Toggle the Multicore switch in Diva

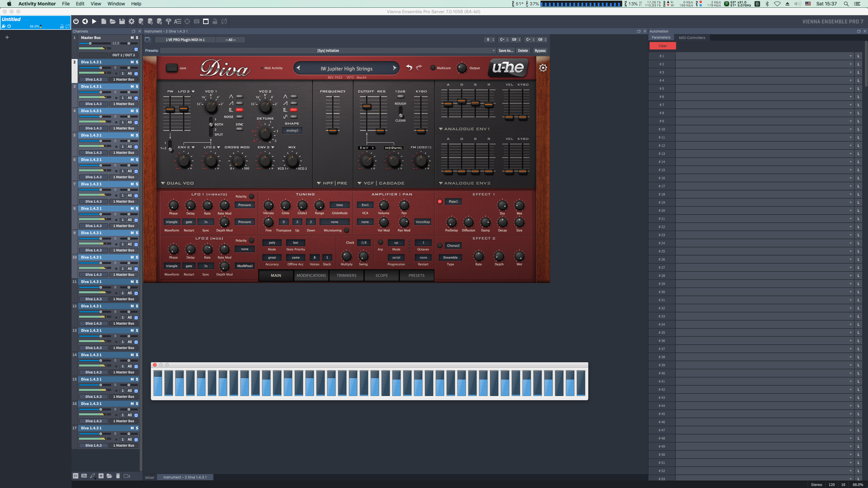(433, 68)
